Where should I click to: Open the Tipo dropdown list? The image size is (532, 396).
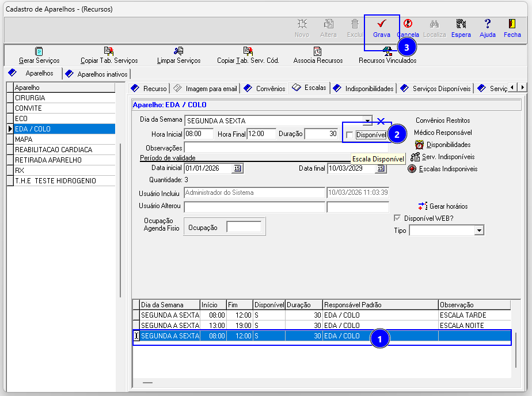click(x=479, y=231)
